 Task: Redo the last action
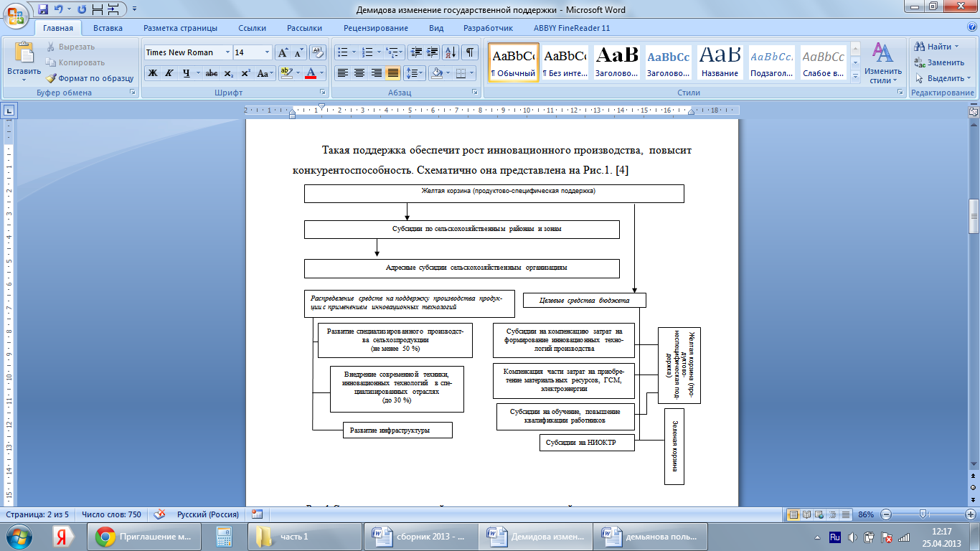click(81, 9)
